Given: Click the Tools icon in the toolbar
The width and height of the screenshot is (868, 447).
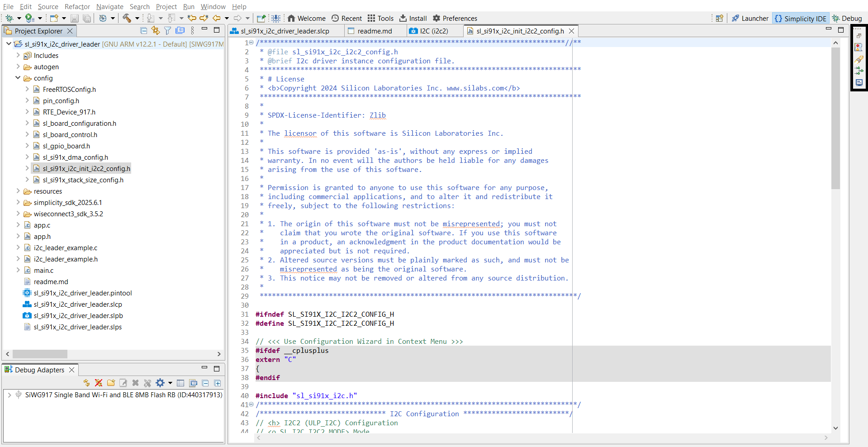Looking at the screenshot, I should (380, 18).
